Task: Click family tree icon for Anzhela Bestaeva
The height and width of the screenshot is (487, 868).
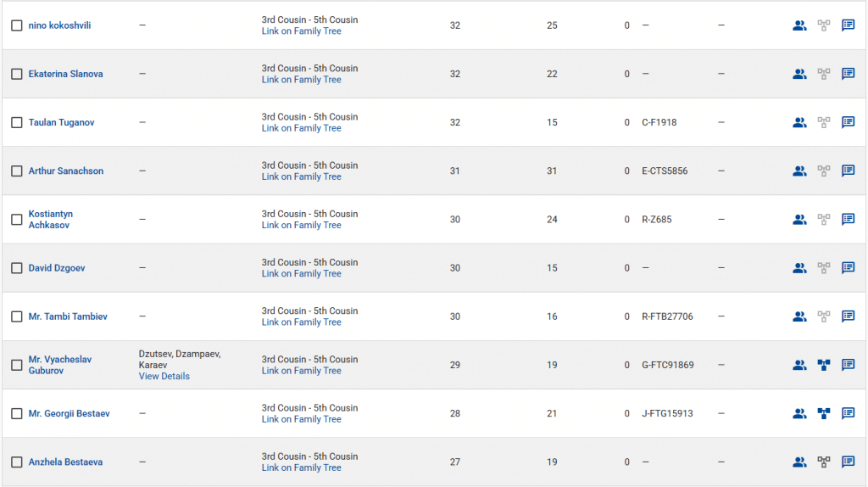Action: (x=823, y=462)
